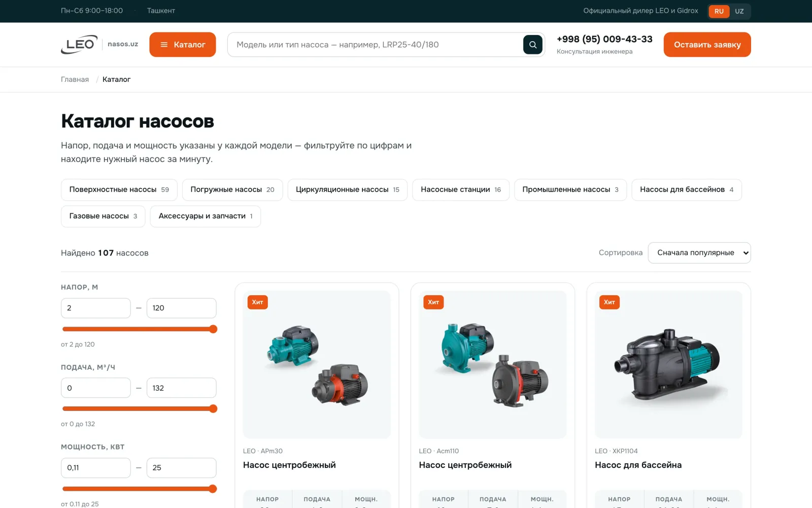Open the Насос для бассейна title
The image size is (812, 508).
click(638, 465)
